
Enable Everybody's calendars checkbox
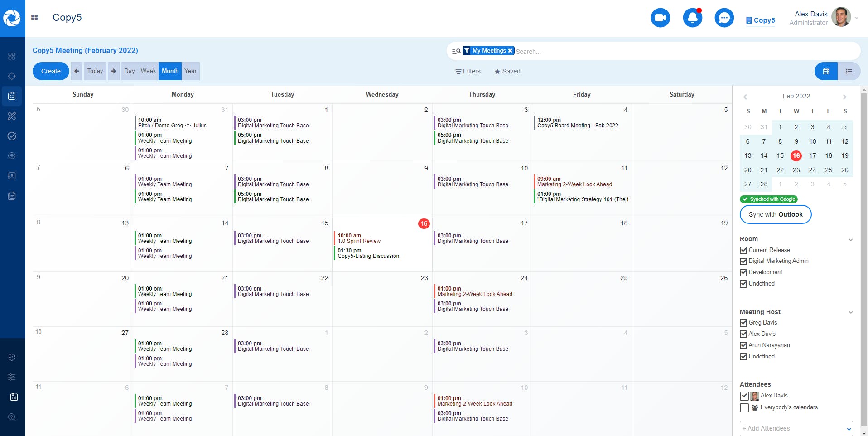744,408
